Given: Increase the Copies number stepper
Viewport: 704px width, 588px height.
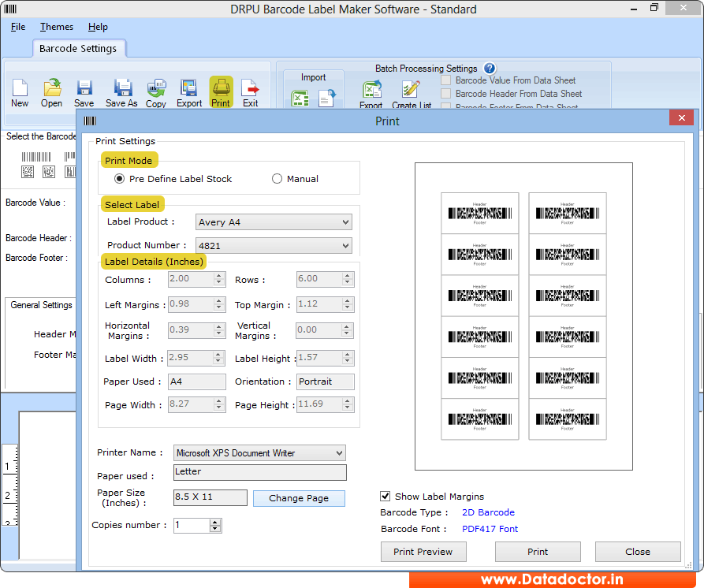Looking at the screenshot, I should (216, 522).
